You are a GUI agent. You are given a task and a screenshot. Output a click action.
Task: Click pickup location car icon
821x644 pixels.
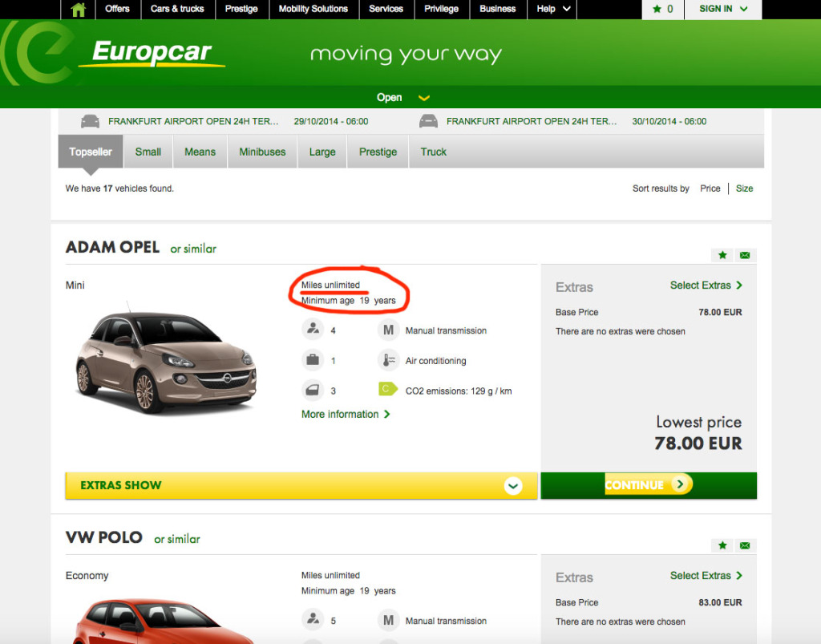[x=90, y=121]
